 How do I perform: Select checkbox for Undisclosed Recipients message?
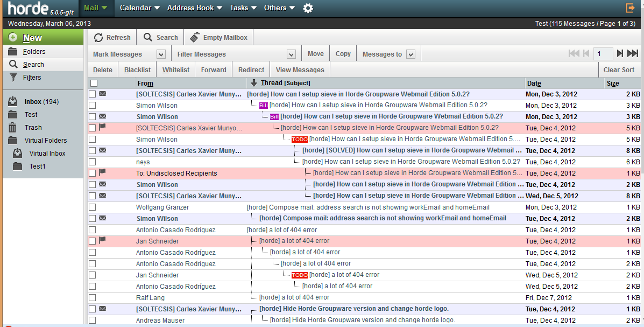[x=93, y=173]
